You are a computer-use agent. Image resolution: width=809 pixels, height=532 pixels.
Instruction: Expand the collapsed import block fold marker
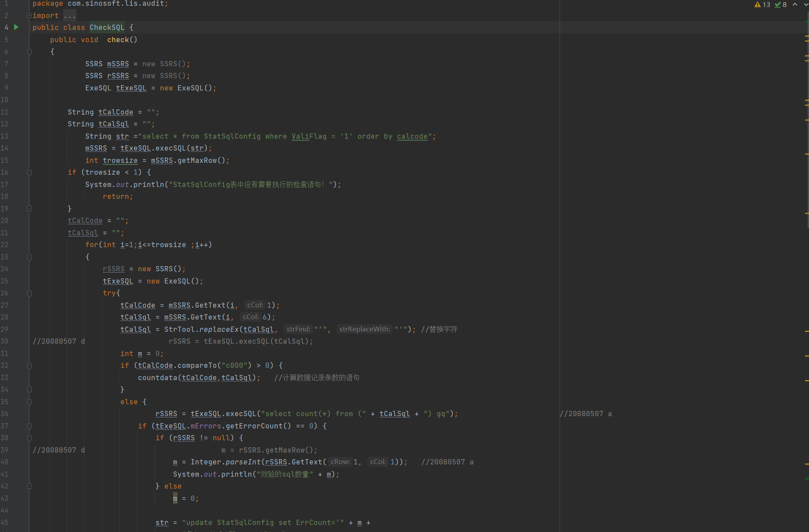29,15
